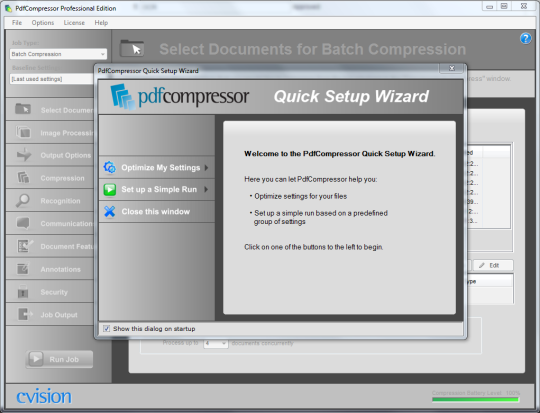540x413 pixels.
Task: Click the Edit button in main window
Action: pyautogui.click(x=493, y=265)
